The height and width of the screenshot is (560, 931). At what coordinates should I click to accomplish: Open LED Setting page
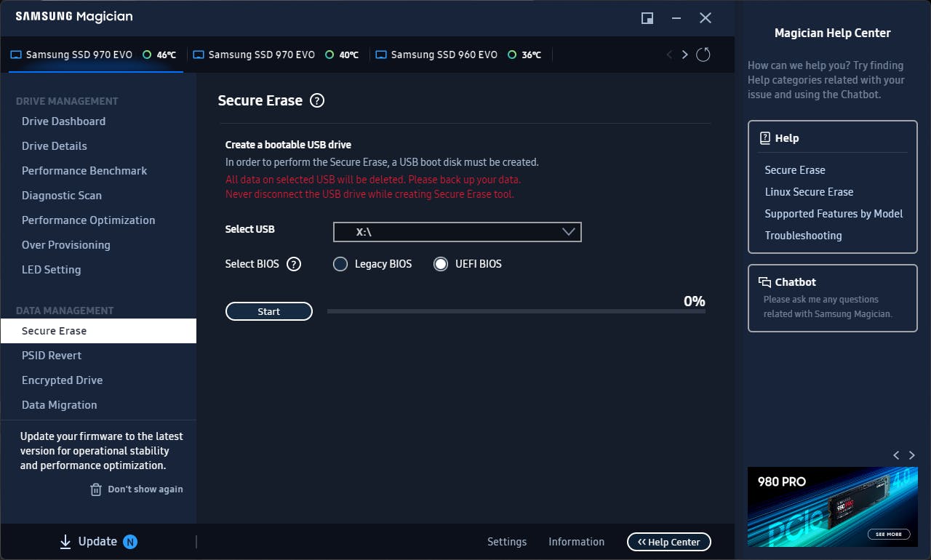click(x=51, y=270)
